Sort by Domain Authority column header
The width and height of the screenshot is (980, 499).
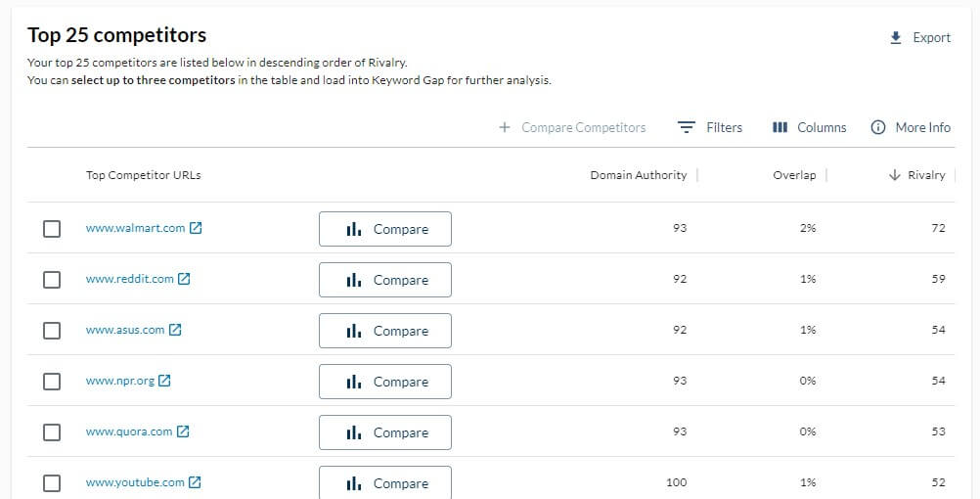pyautogui.click(x=638, y=175)
